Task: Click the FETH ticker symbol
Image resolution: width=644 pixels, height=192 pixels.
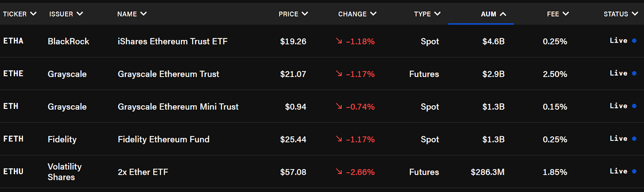Action: [13, 139]
